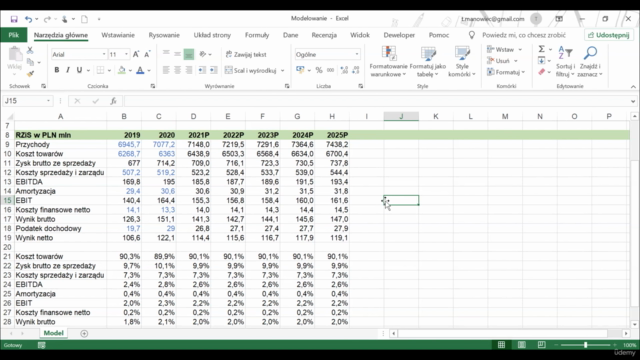Toggle align text left
Viewport: 640px width, 360px height.
[x=166, y=70]
